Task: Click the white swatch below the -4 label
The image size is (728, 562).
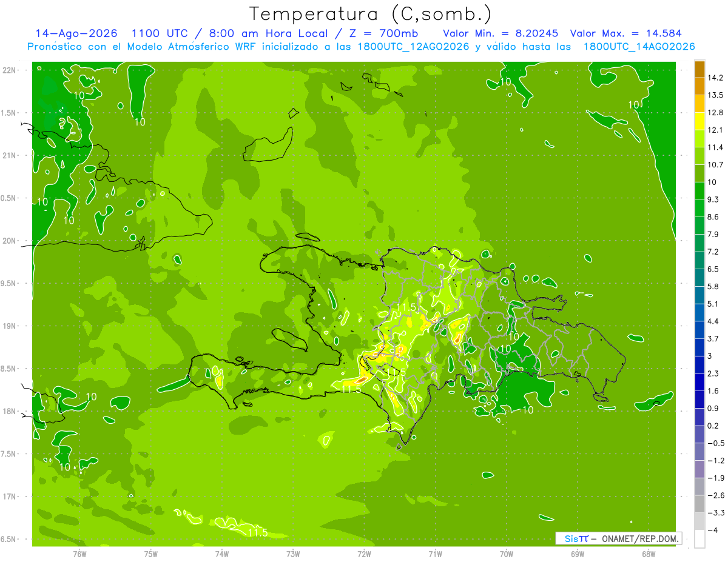Action: click(699, 539)
